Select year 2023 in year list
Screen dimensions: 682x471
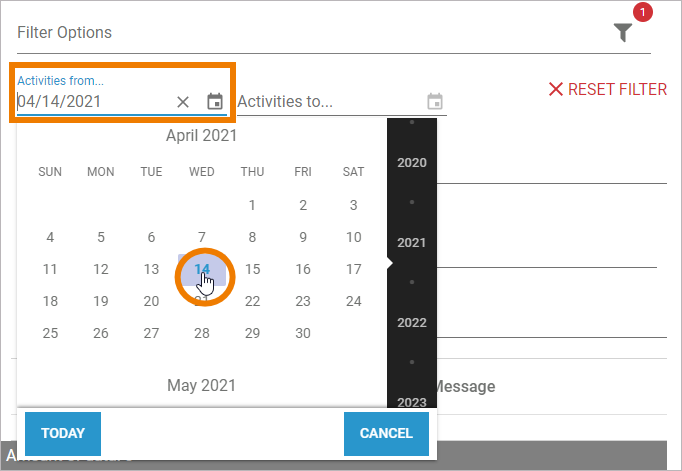[x=412, y=402]
